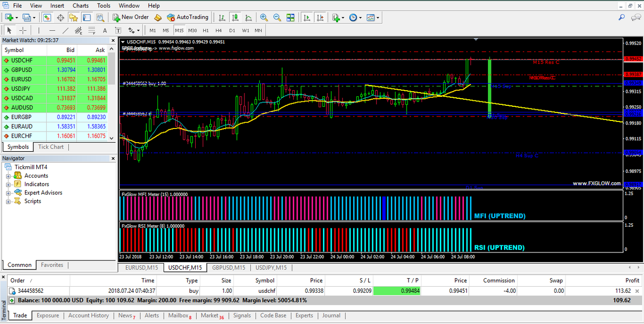Screen dimensions: 644x324
Task: Open the New Chart icon
Action: [9, 17]
